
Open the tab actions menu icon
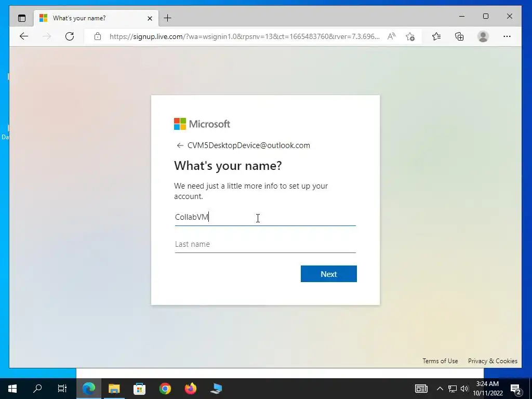coord(22,18)
